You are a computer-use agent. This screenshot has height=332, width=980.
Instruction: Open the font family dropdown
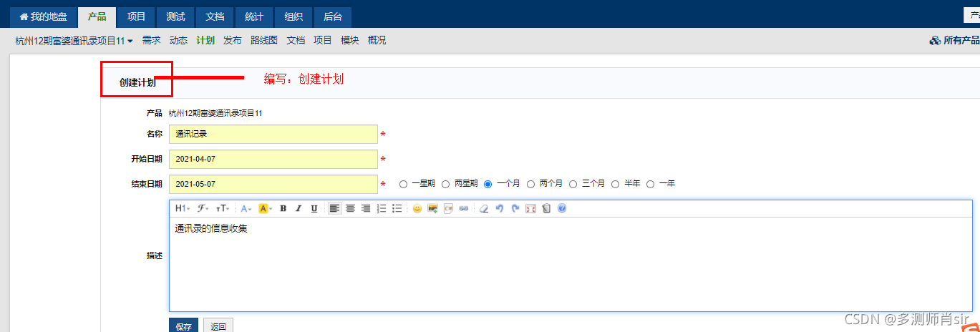point(203,208)
